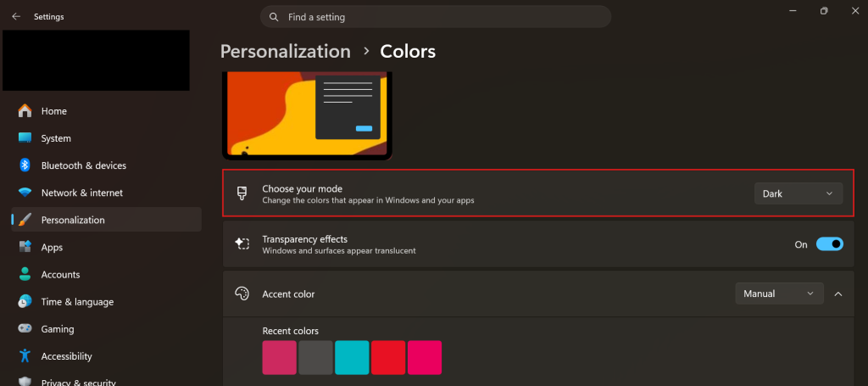This screenshot has height=386, width=868.
Task: Click the Accent color palette icon
Action: [x=242, y=294]
